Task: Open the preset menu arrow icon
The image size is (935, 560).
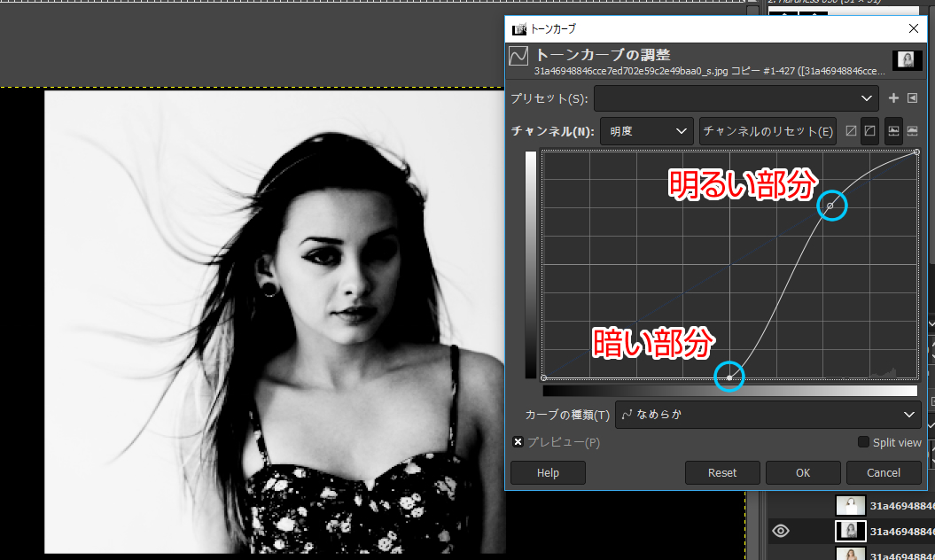Action: pyautogui.click(x=912, y=98)
